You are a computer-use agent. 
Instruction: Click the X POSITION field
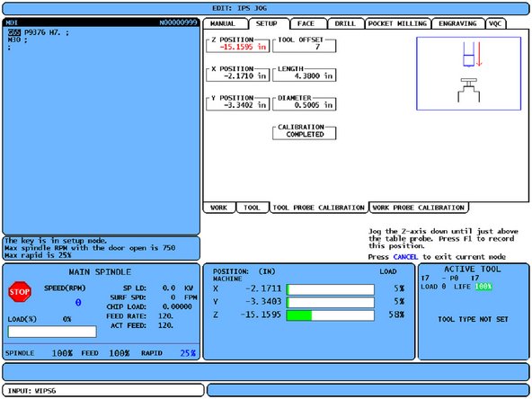point(237,74)
